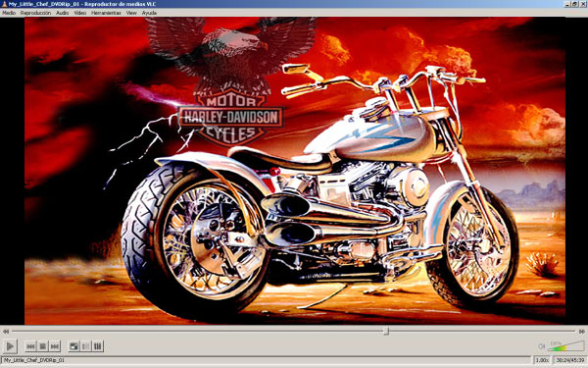Click the seek bar position handle

click(386, 332)
